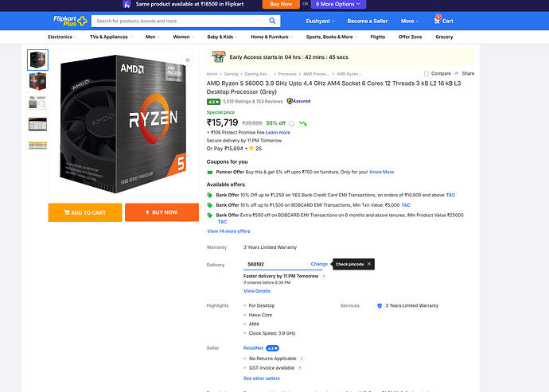
Task: Click the green price trend icon
Action: pos(303,123)
